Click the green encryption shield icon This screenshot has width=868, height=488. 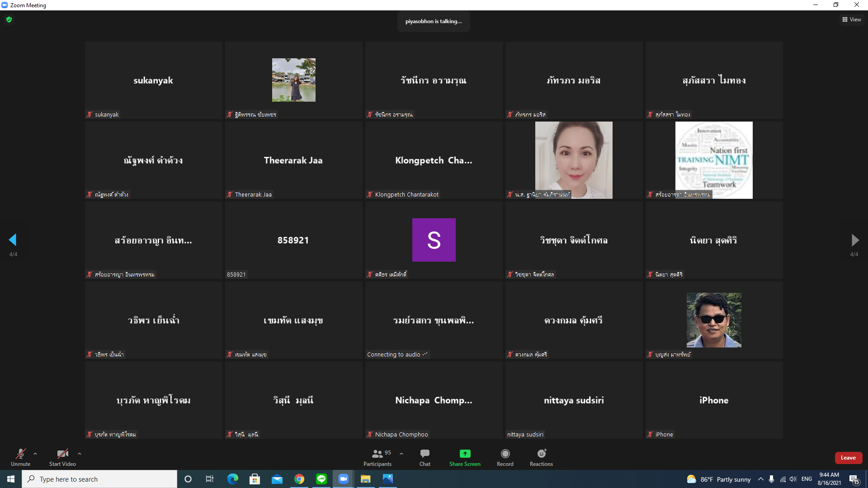9,19
